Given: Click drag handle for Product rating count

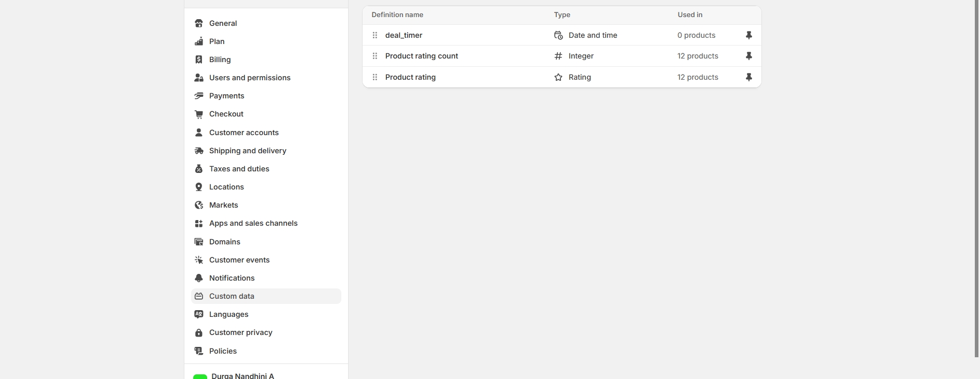Looking at the screenshot, I should (x=375, y=56).
